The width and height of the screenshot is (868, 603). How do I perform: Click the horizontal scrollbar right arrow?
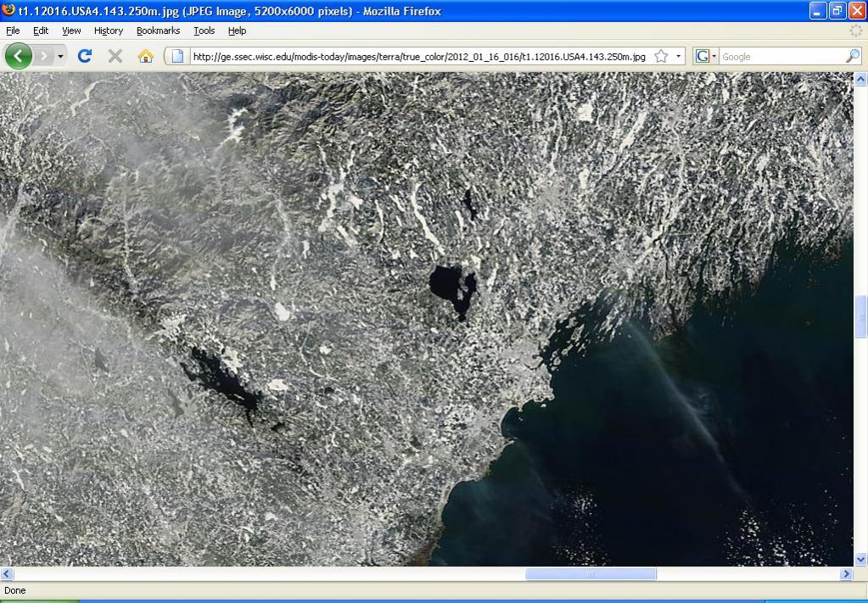point(846,573)
